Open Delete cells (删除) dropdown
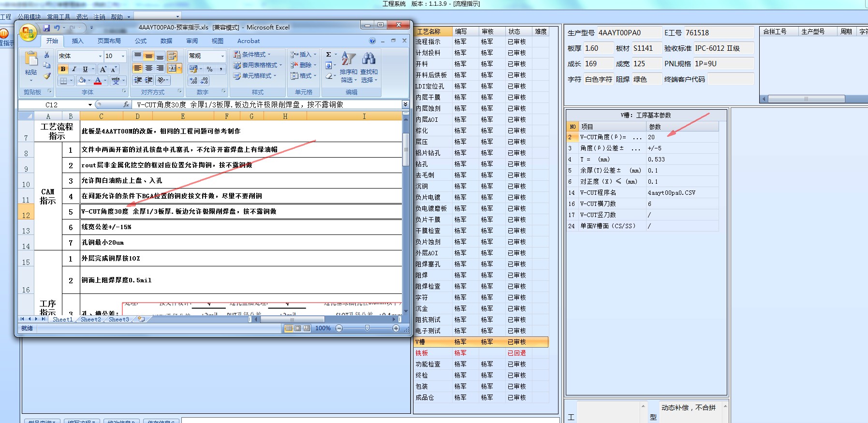The height and width of the screenshot is (423, 868). (304, 65)
